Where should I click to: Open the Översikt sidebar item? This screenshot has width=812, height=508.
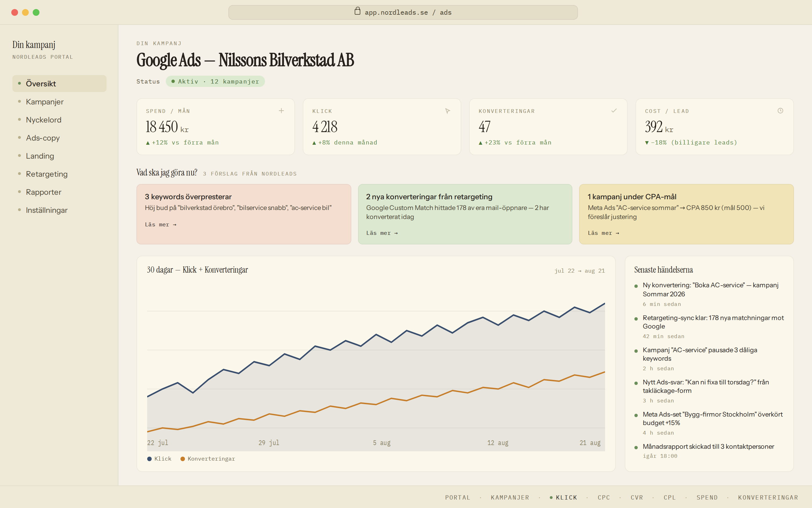pyautogui.click(x=59, y=83)
